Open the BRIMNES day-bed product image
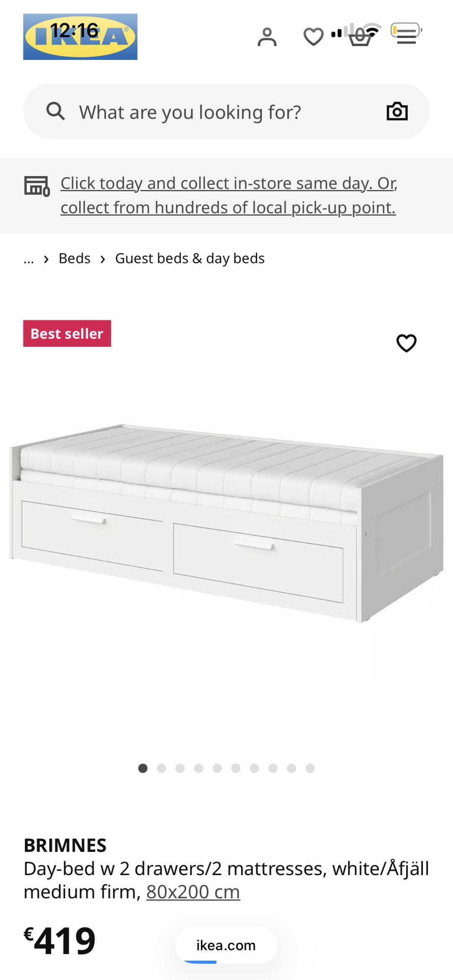The height and width of the screenshot is (980, 453). [x=226, y=522]
